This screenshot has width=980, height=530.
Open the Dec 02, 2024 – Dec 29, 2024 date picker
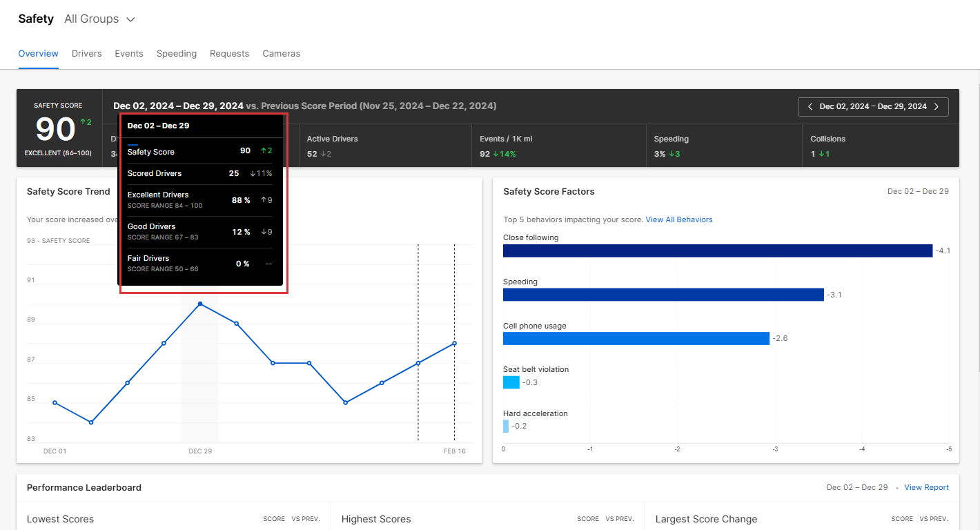(873, 107)
